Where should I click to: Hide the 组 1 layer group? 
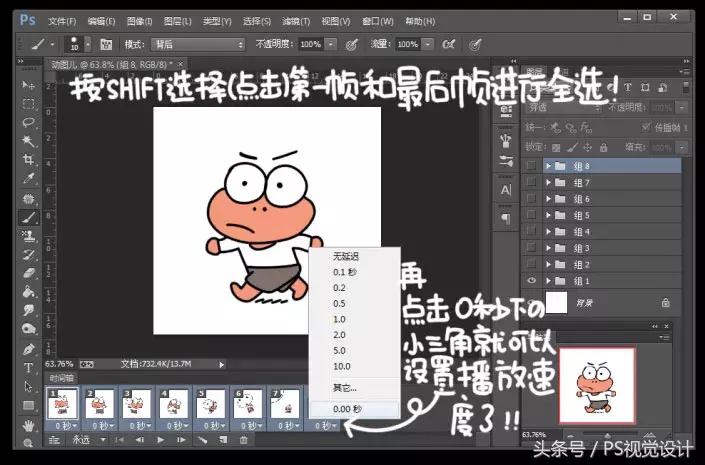point(531,281)
